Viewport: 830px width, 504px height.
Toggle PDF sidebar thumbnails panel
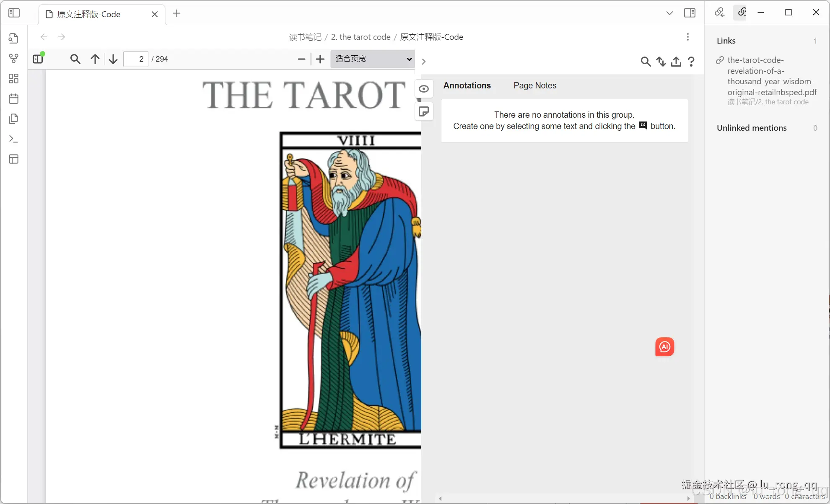38,59
